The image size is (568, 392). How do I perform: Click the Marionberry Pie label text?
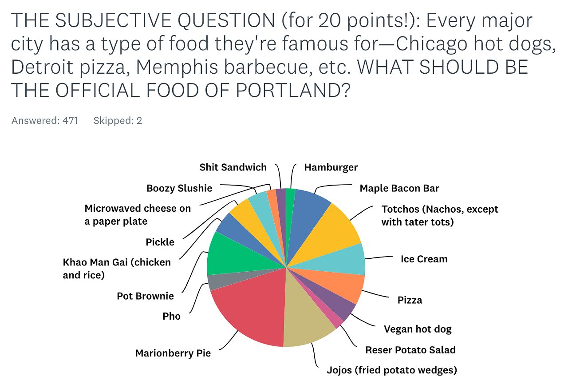(x=173, y=354)
